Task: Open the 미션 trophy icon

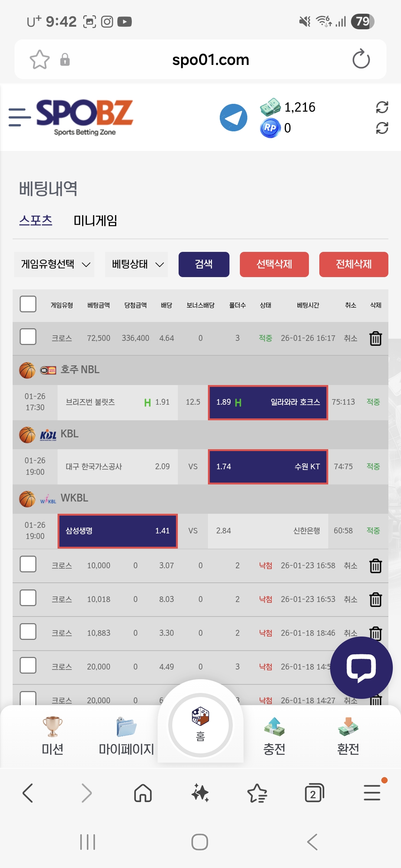Action: (52, 727)
